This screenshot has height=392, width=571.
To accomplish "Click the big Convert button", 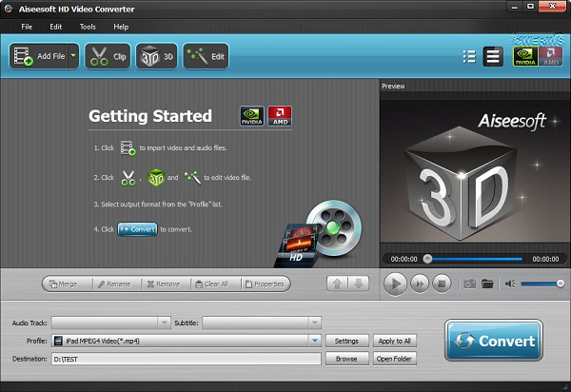I will pyautogui.click(x=493, y=342).
